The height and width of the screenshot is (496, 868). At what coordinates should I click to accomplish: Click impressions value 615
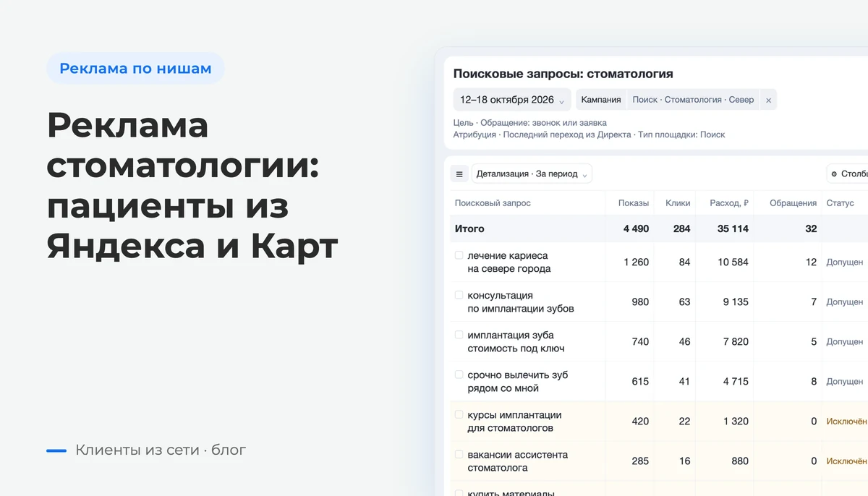tap(640, 381)
